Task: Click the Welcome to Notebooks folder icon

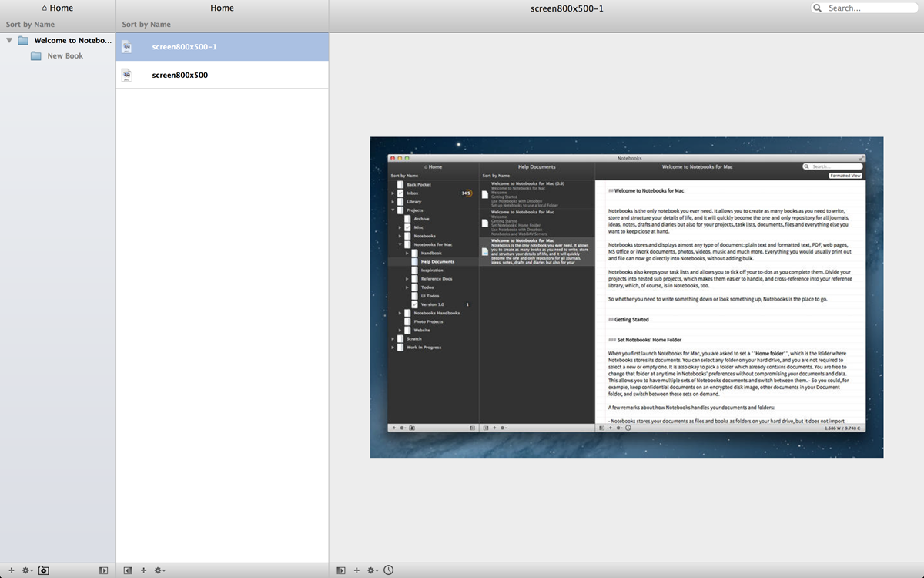Action: coord(23,40)
